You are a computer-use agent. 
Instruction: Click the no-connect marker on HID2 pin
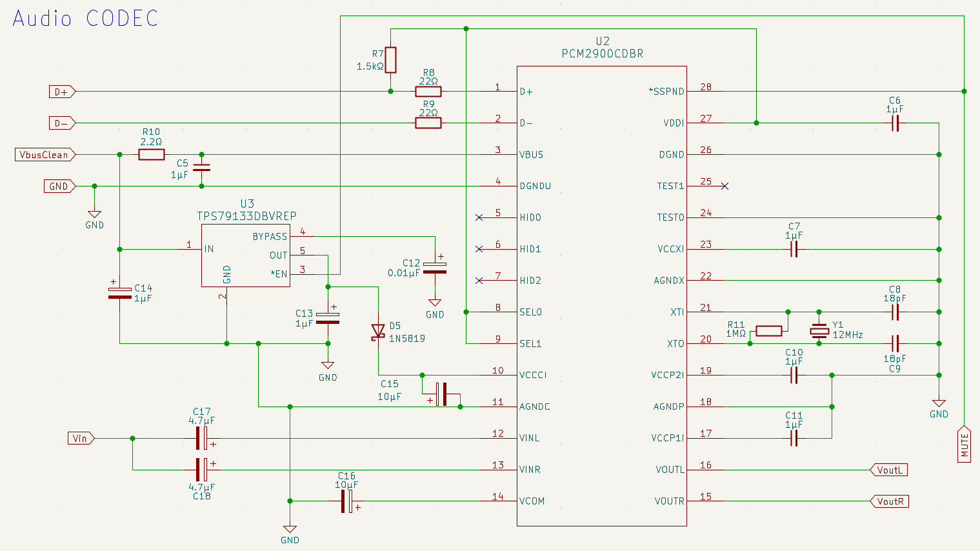tap(479, 281)
